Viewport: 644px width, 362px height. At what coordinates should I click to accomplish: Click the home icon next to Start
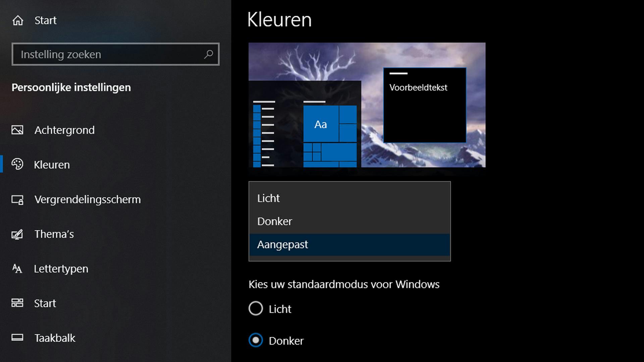pyautogui.click(x=18, y=20)
